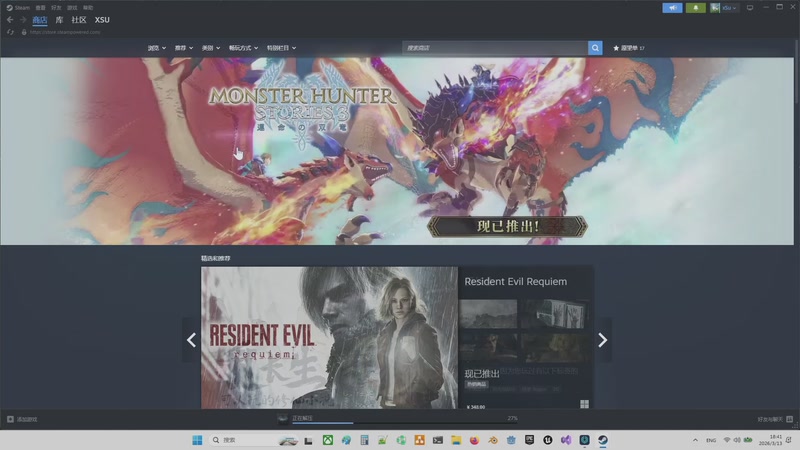Show next featured game arrow
Image resolution: width=800 pixels, height=450 pixels.
point(603,340)
